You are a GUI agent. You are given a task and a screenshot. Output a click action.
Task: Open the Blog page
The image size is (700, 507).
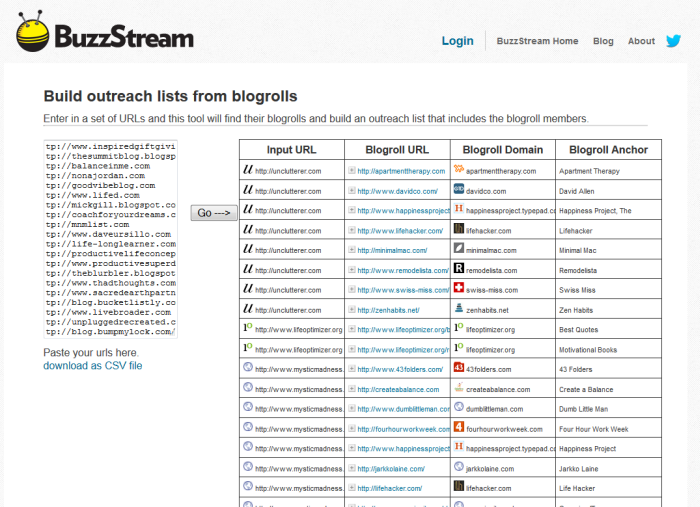tap(603, 41)
